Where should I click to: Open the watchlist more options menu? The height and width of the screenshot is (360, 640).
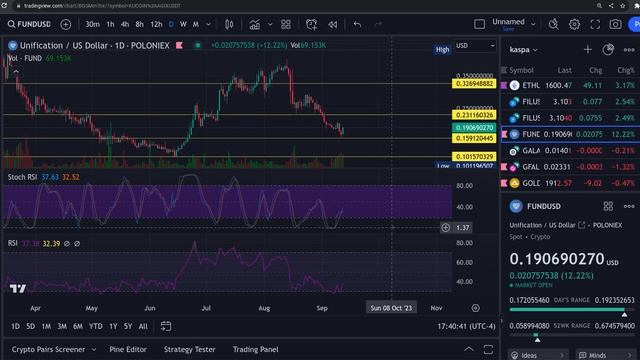pos(629,50)
